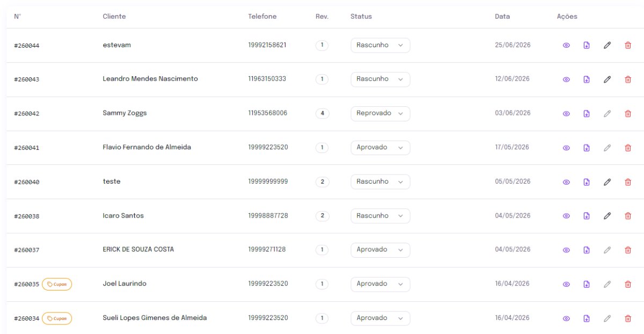View Flavio Fernando de Almeida's quote details
This screenshot has height=334, width=644.
tap(566, 148)
